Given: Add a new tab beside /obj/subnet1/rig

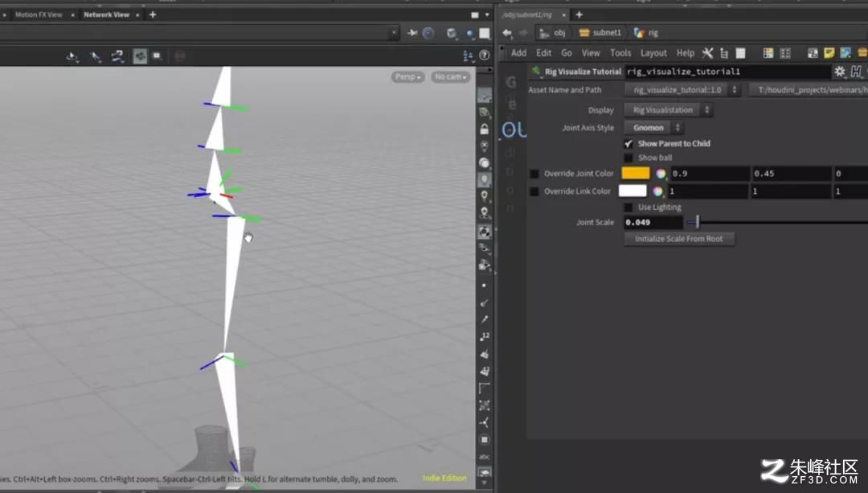Looking at the screenshot, I should [x=579, y=15].
